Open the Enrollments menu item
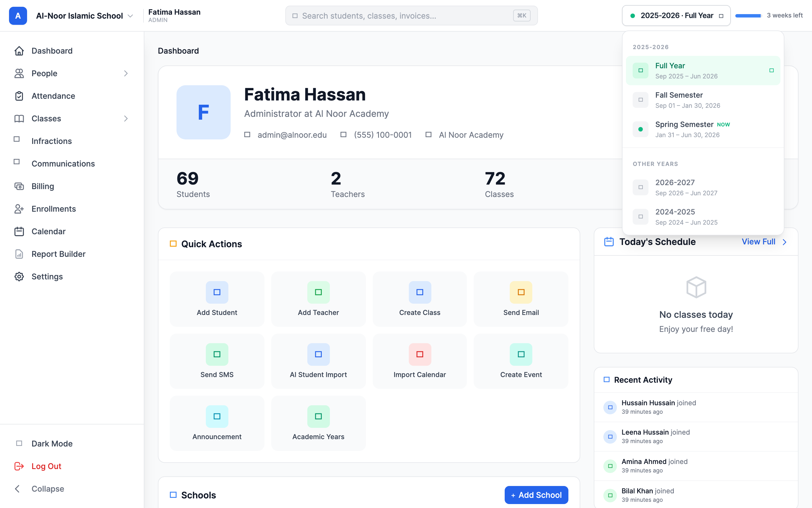This screenshot has height=508, width=812. (x=72, y=209)
